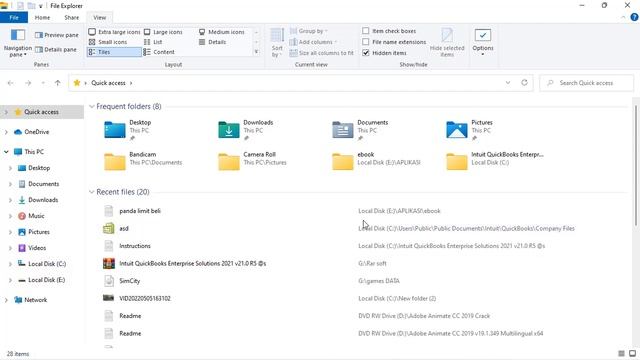Open the ebook folder
The height and width of the screenshot is (360, 640).
click(376, 161)
